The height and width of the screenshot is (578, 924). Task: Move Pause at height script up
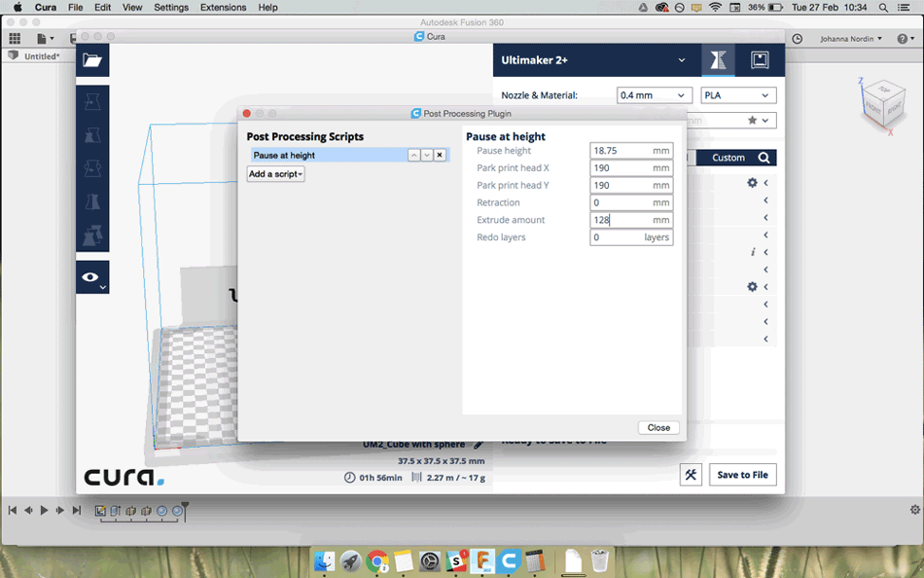(x=413, y=155)
